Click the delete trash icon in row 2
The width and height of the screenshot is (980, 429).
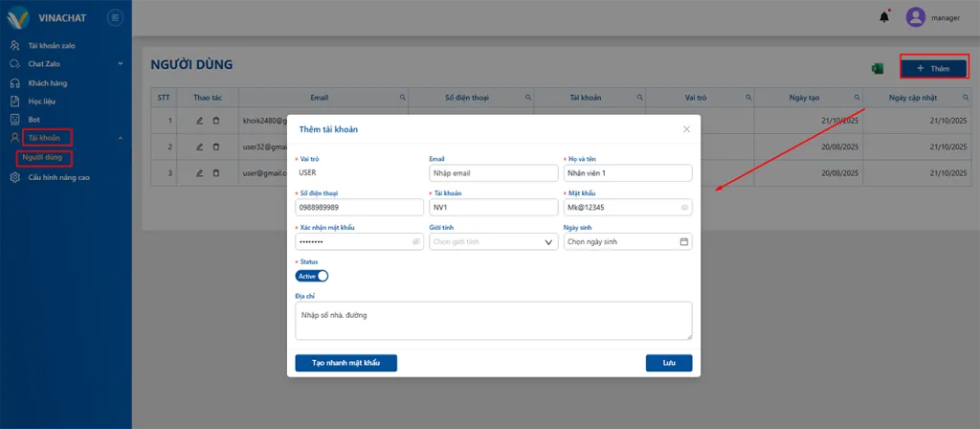[x=215, y=147]
